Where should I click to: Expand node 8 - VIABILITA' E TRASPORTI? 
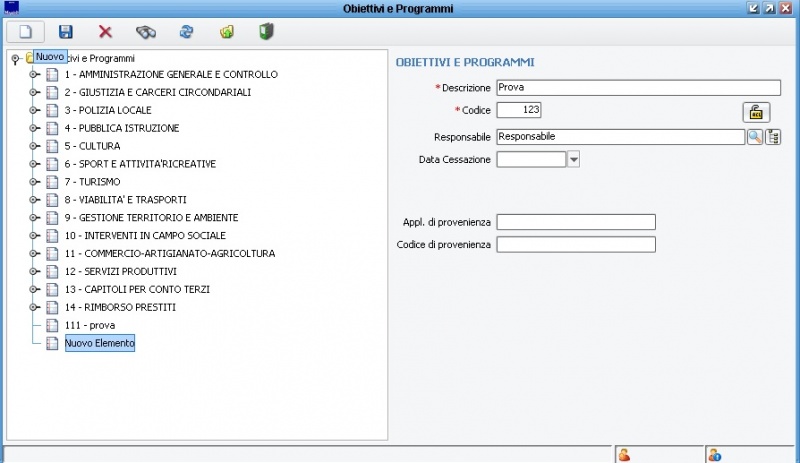click(34, 200)
